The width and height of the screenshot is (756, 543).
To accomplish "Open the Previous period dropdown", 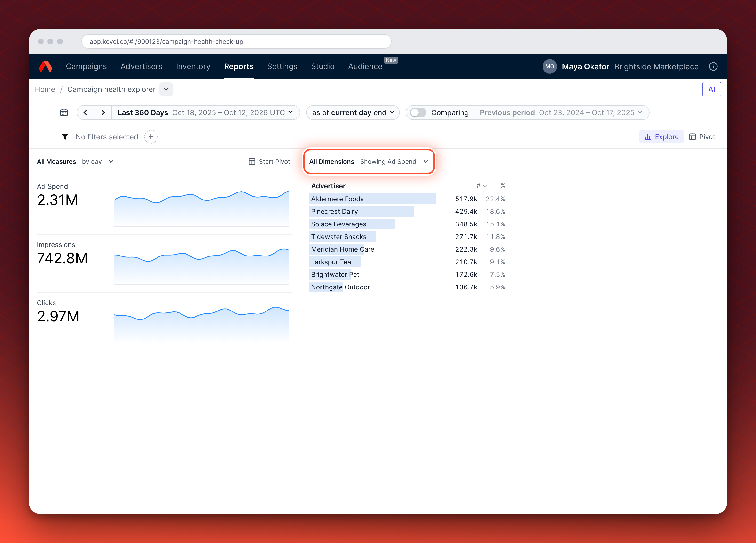I will (561, 113).
